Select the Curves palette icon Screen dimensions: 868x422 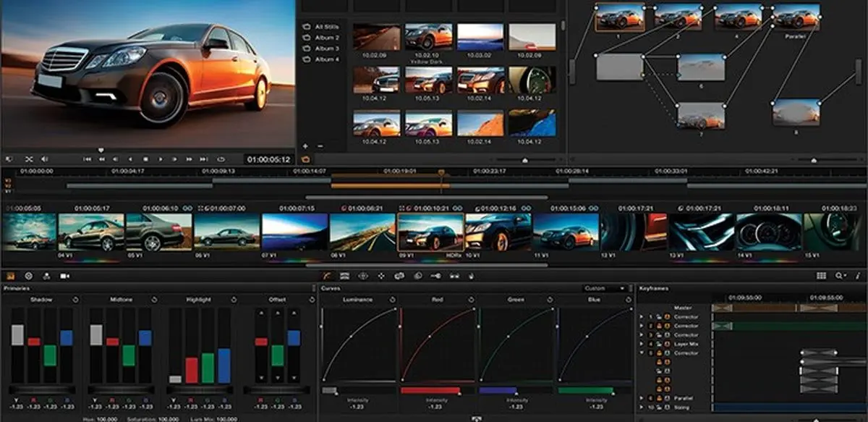pyautogui.click(x=344, y=276)
